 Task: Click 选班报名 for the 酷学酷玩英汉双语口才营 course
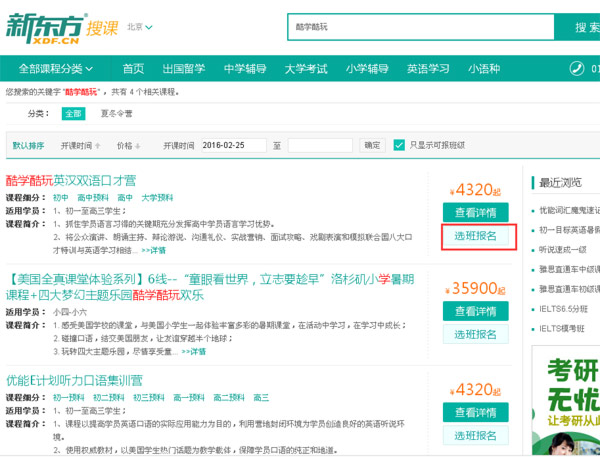click(x=476, y=237)
